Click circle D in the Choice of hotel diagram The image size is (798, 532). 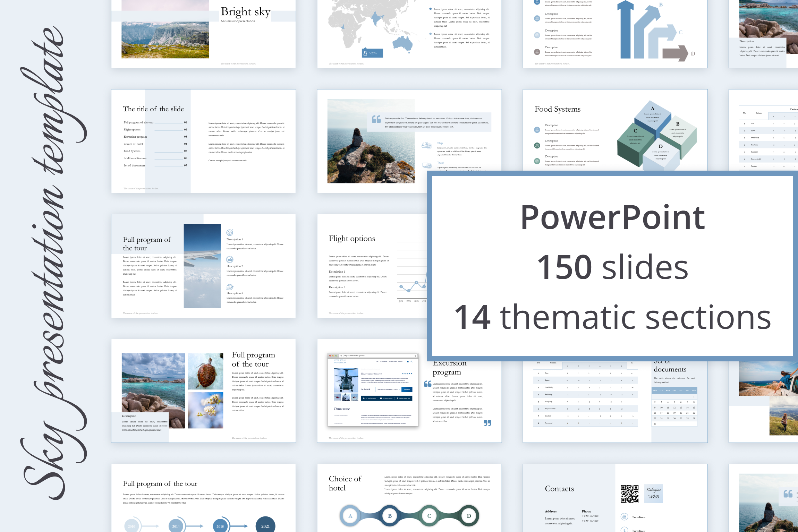pyautogui.click(x=469, y=516)
